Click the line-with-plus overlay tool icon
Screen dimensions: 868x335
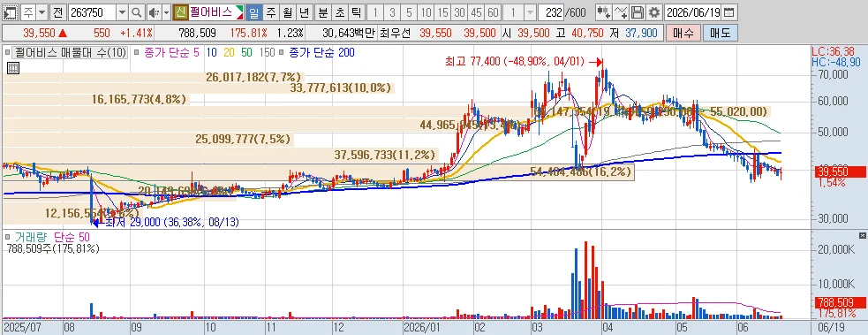(x=621, y=11)
